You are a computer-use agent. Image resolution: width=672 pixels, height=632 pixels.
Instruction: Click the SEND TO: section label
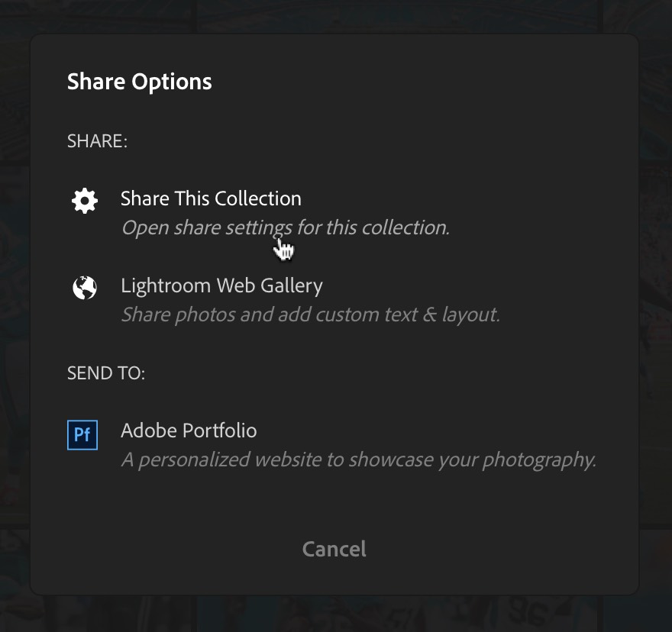pos(106,373)
